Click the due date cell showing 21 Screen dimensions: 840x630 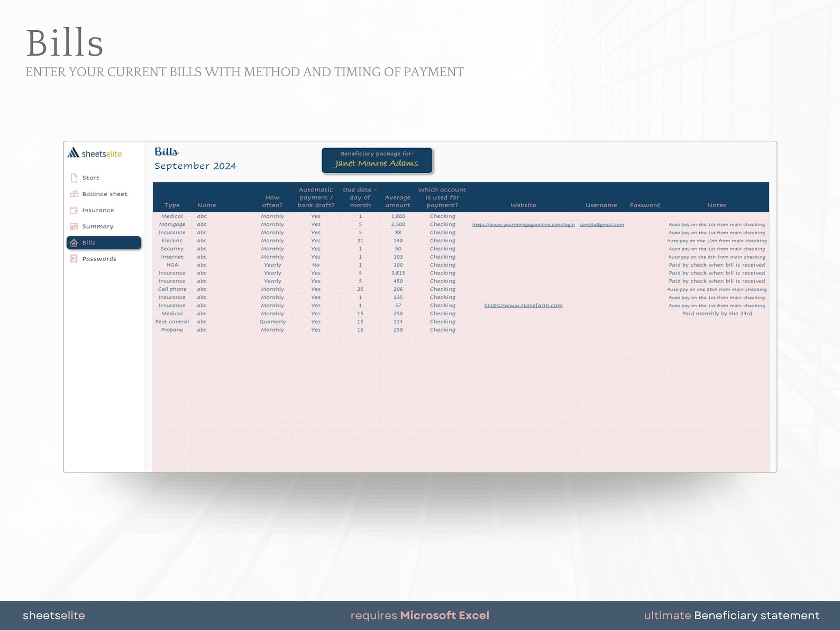pos(360,241)
